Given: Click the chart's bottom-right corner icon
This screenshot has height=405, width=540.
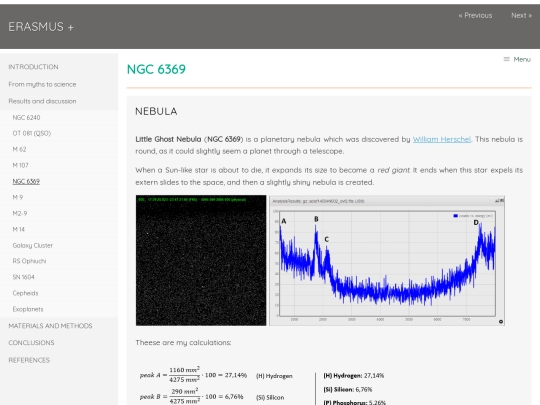Looking at the screenshot, I should [x=501, y=321].
